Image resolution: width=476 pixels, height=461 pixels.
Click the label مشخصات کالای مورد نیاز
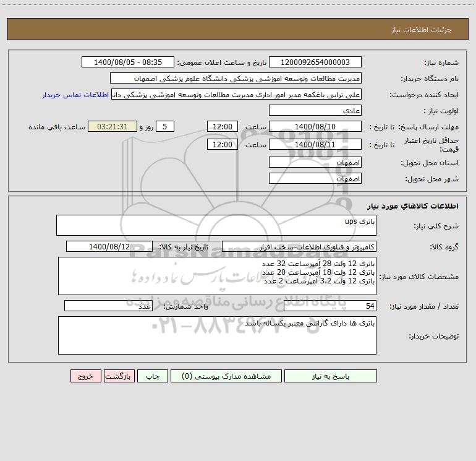[x=419, y=277]
